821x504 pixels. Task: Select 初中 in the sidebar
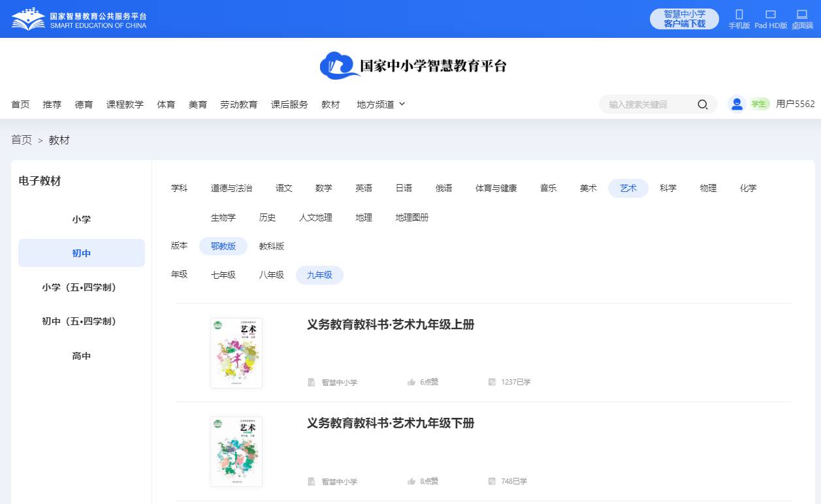(82, 253)
